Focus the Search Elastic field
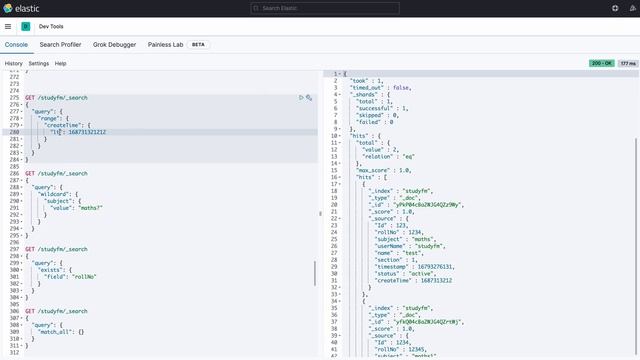Screen dimensions: 640x360 click(325, 8)
